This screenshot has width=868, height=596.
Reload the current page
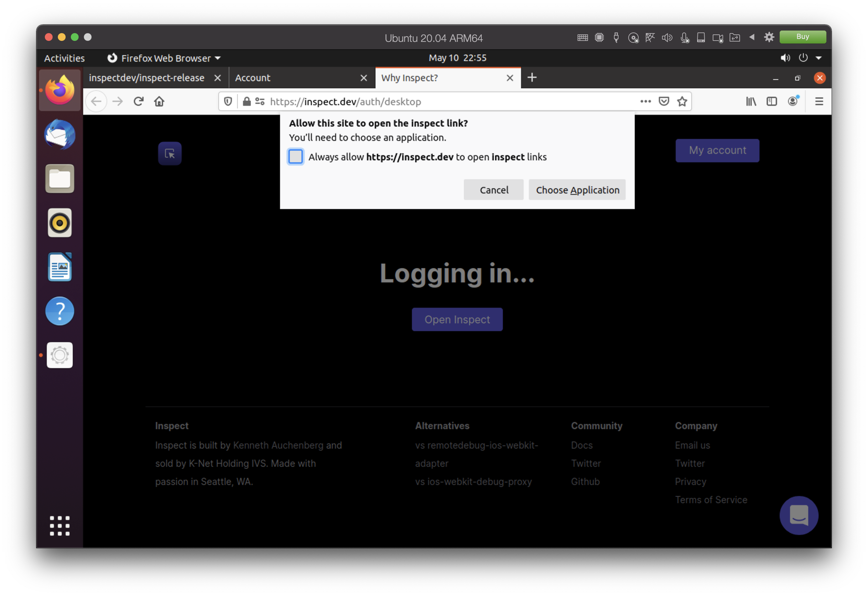(138, 101)
